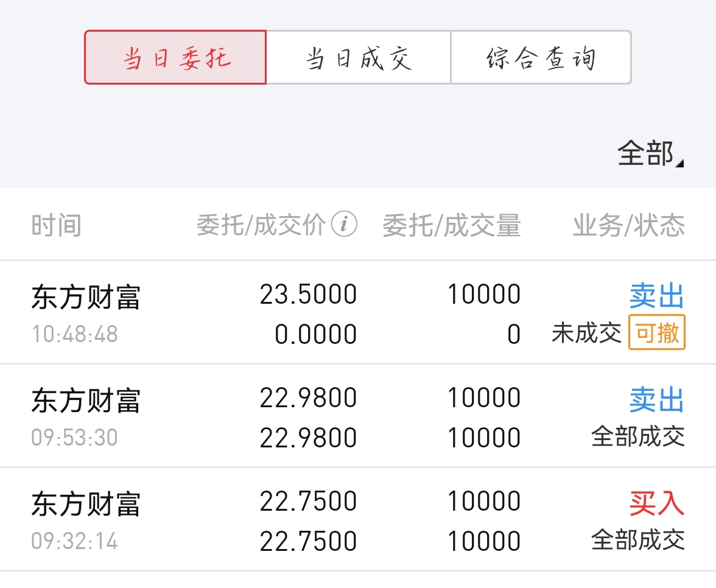The image size is (716, 588).
Task: Expand the 全部 filter dropdown
Action: point(650,153)
